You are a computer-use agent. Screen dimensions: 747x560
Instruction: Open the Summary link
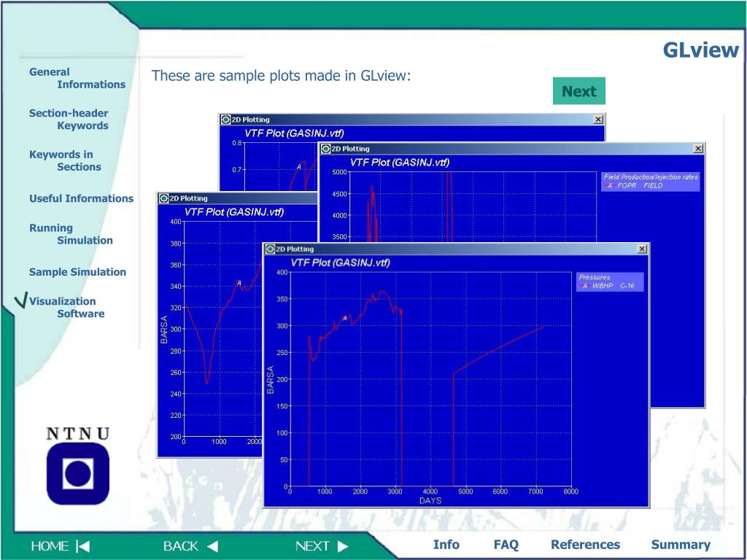tap(681, 545)
